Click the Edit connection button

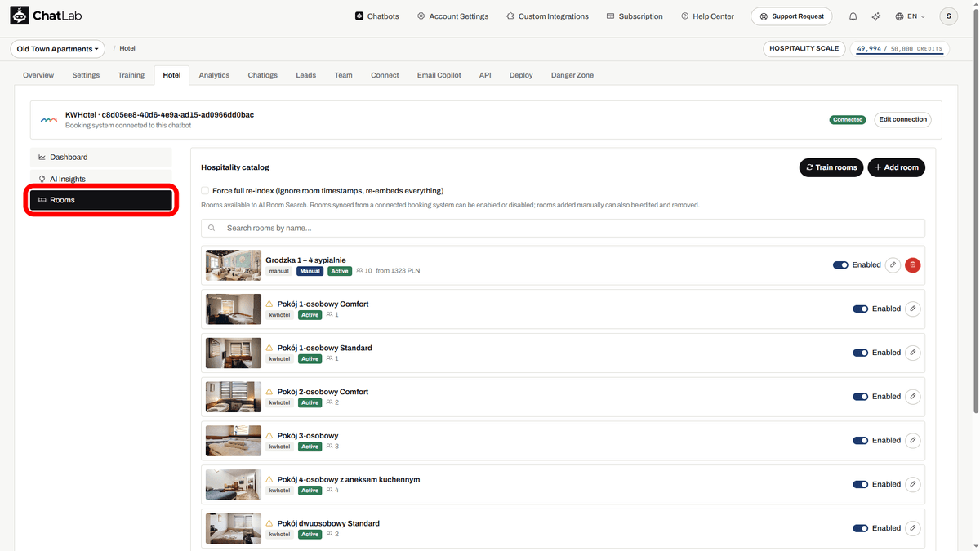(902, 120)
